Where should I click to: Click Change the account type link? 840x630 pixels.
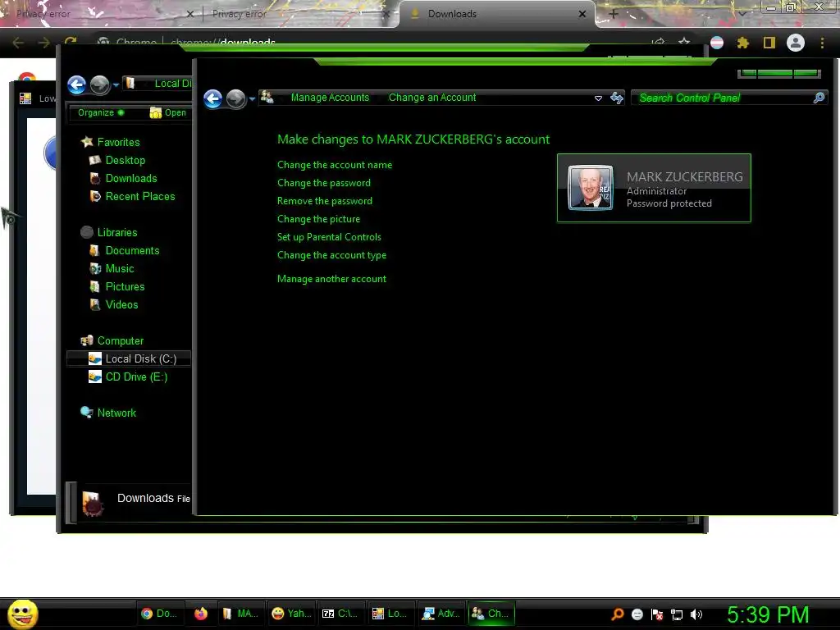pos(331,256)
